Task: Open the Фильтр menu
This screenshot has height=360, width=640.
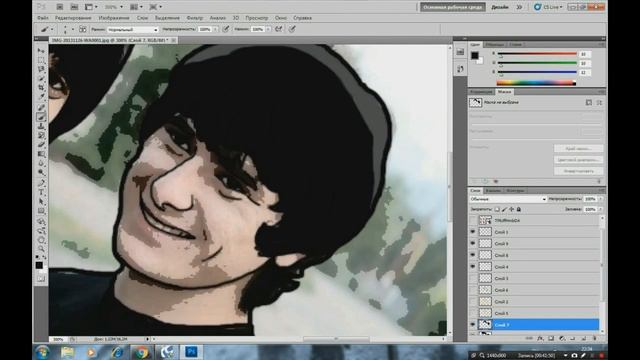Action: (x=194, y=18)
